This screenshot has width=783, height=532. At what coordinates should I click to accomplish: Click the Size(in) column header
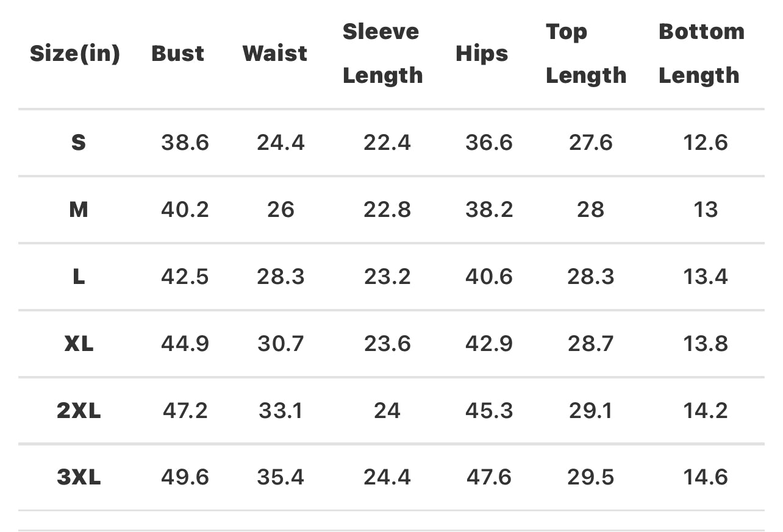(75, 54)
